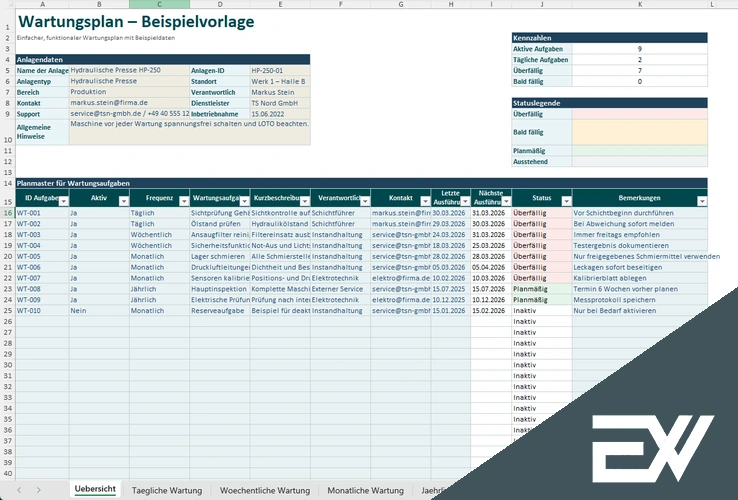
Task: Click the Allgemeine Hinweise note text
Action: coord(190,124)
